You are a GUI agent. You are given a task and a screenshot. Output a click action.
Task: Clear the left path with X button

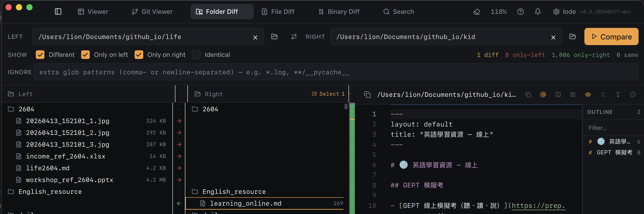pos(255,37)
